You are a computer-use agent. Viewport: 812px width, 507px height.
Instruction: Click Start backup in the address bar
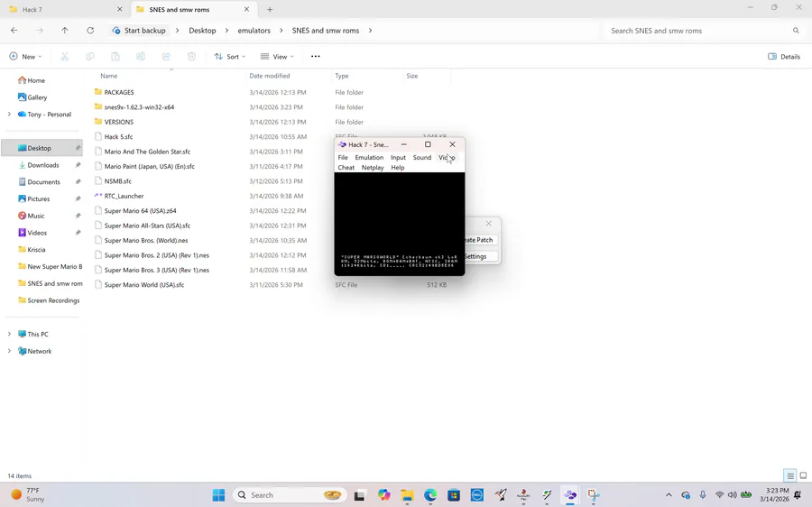(139, 31)
